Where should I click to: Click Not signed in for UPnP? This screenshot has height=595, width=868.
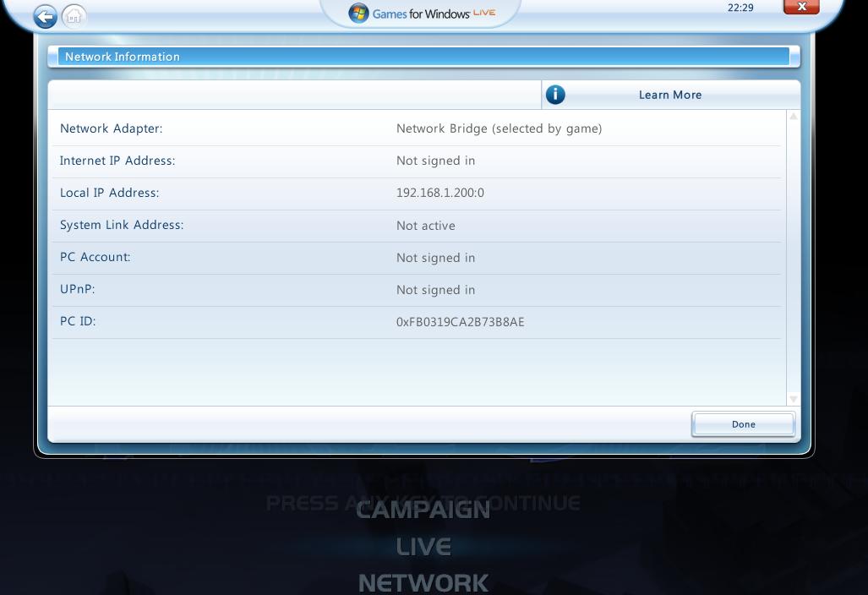(x=435, y=290)
